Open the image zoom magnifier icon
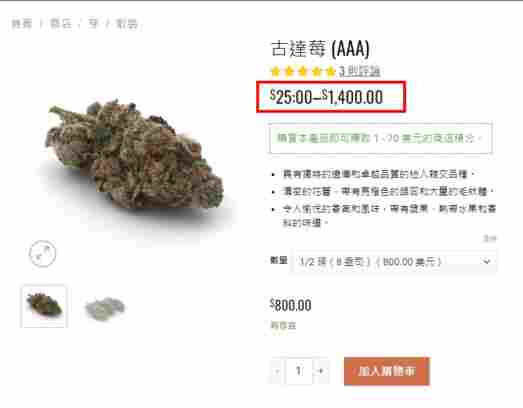 tap(42, 254)
